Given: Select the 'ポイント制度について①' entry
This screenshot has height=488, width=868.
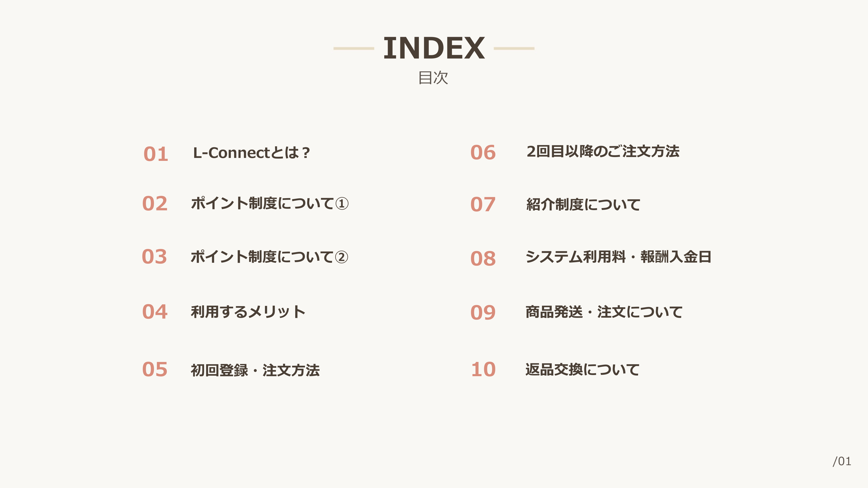Looking at the screenshot, I should [270, 204].
